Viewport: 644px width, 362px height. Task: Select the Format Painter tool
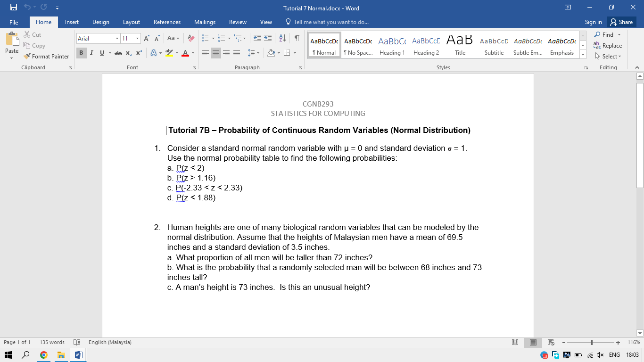[x=46, y=56]
